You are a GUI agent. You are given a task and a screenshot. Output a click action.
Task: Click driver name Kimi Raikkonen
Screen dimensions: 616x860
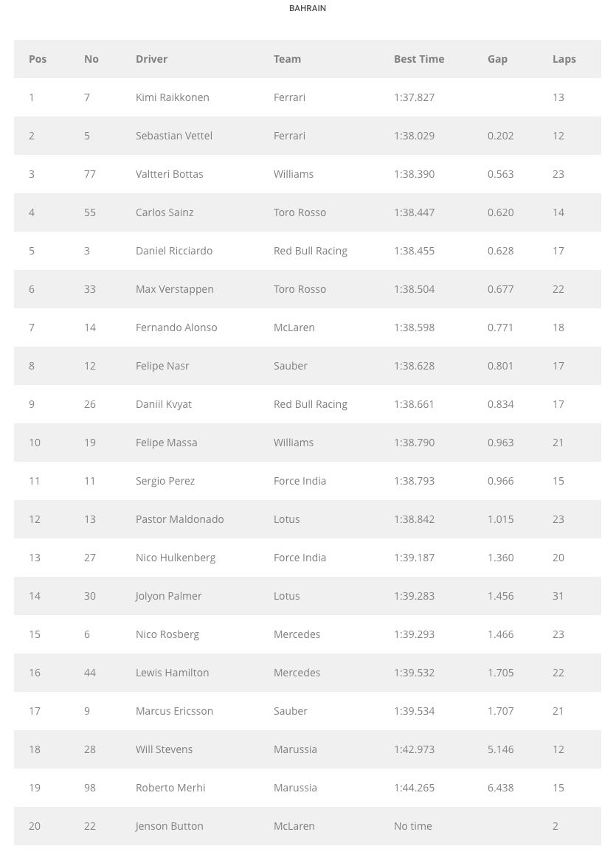pyautogui.click(x=172, y=97)
